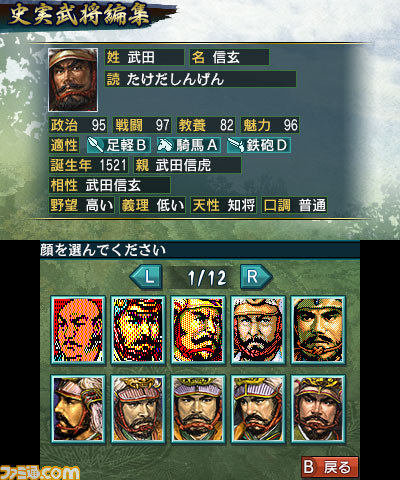The width and height of the screenshot is (400, 480).
Task: Select the 騎馬 A cavalry horse icon
Action: coord(165,145)
